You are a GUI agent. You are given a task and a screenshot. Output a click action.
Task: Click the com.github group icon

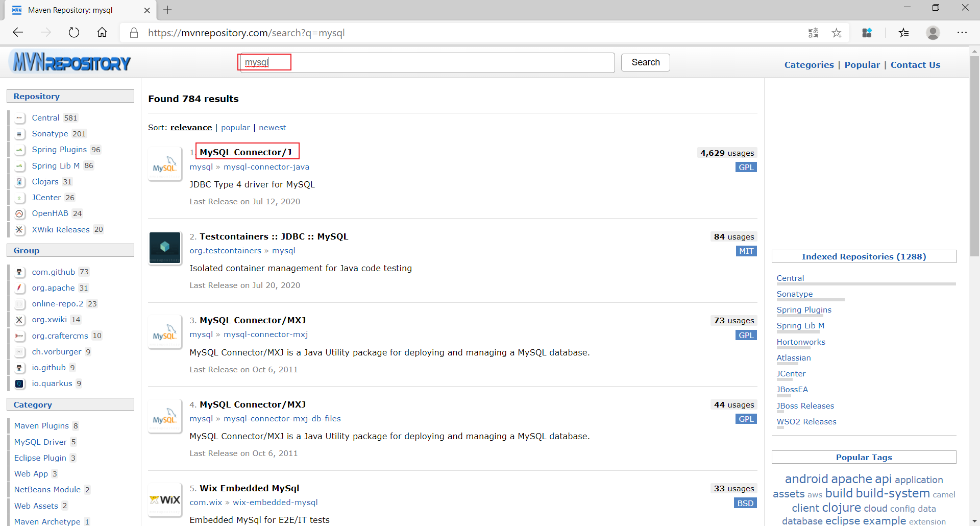point(19,272)
